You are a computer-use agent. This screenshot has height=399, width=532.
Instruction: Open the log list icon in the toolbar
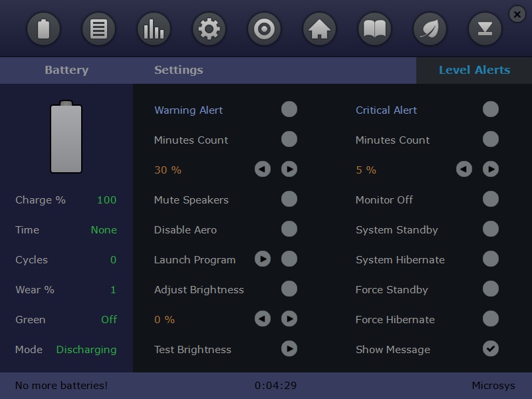coord(99,29)
